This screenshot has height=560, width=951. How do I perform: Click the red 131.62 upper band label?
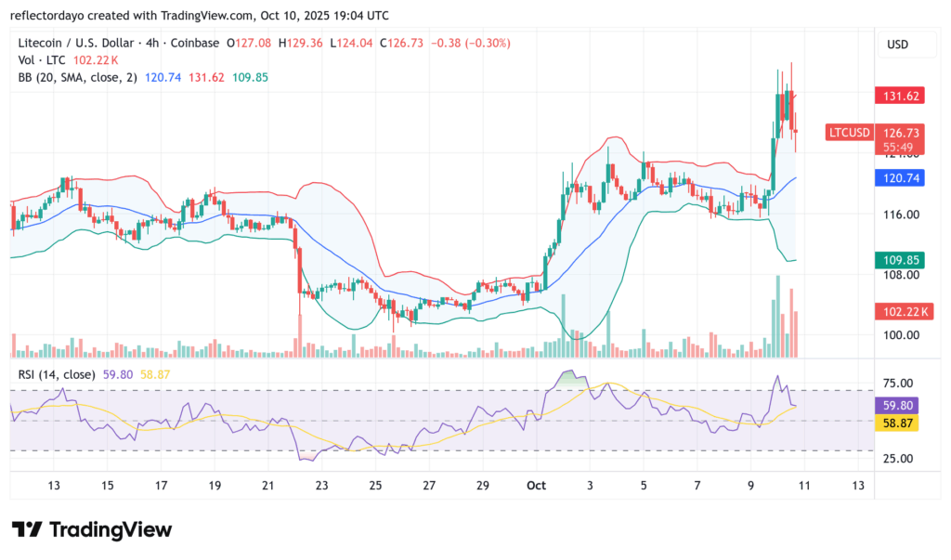(900, 96)
